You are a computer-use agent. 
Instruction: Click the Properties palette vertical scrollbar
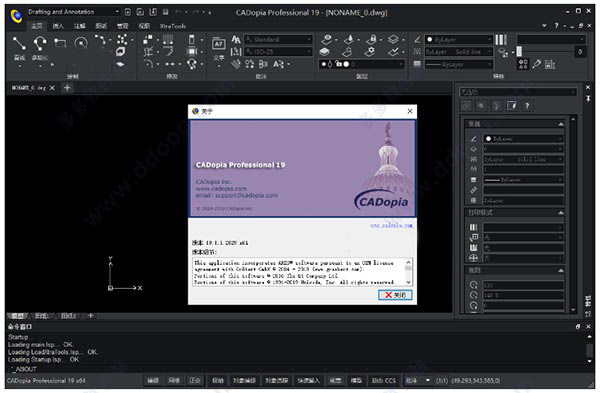573,214
